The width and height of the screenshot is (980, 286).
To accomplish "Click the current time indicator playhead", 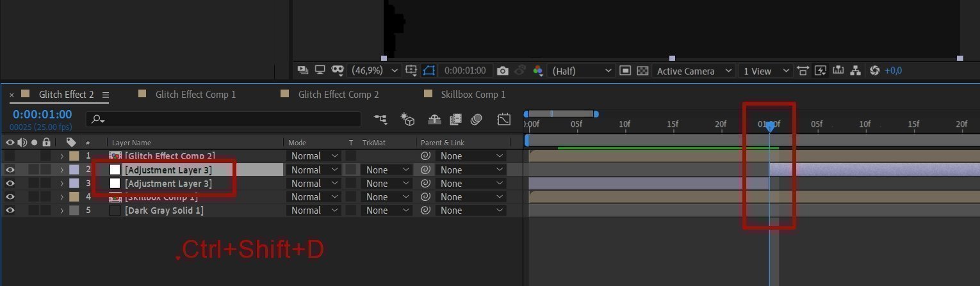I will (769, 127).
